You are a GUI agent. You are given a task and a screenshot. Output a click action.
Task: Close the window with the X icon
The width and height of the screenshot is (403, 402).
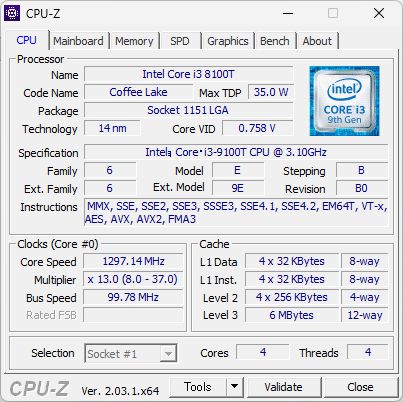click(x=379, y=13)
